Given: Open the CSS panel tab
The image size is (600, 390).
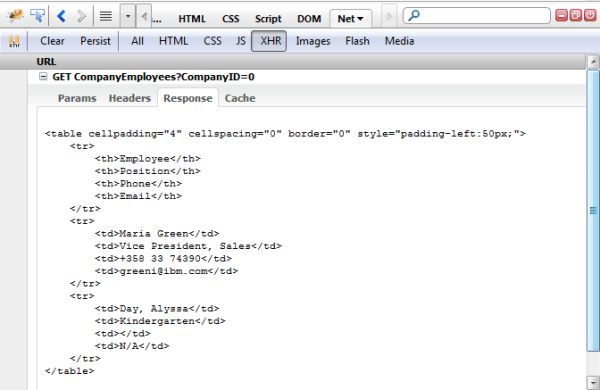Looking at the screenshot, I should pos(230,19).
